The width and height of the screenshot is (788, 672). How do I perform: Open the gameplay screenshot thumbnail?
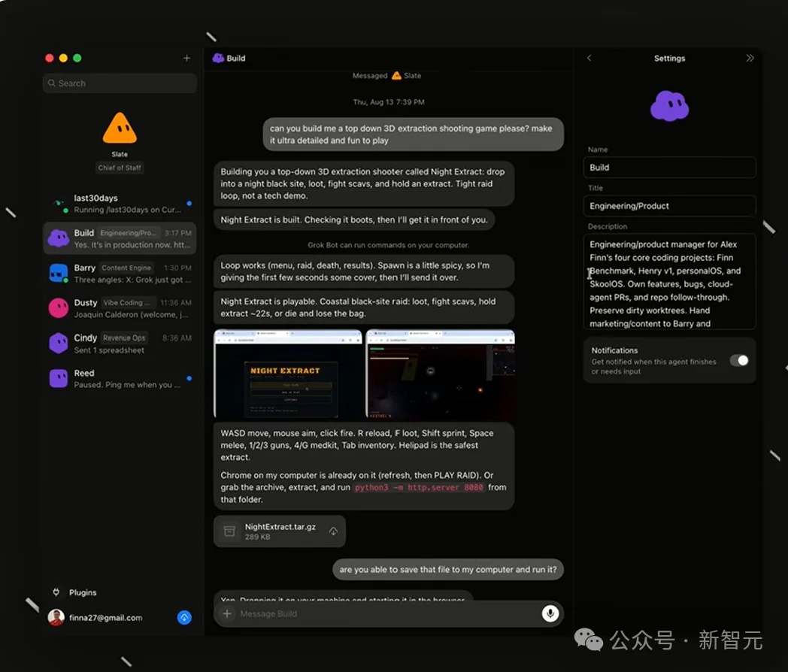[441, 374]
